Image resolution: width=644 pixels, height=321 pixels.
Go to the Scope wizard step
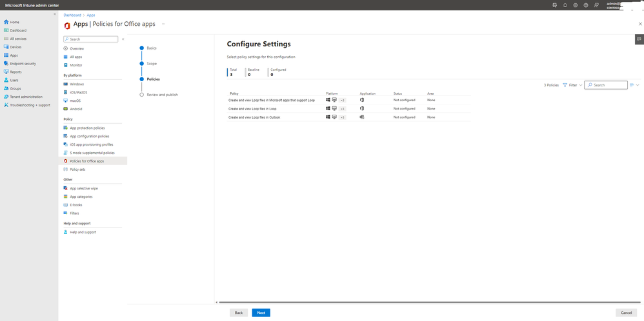[x=152, y=64]
